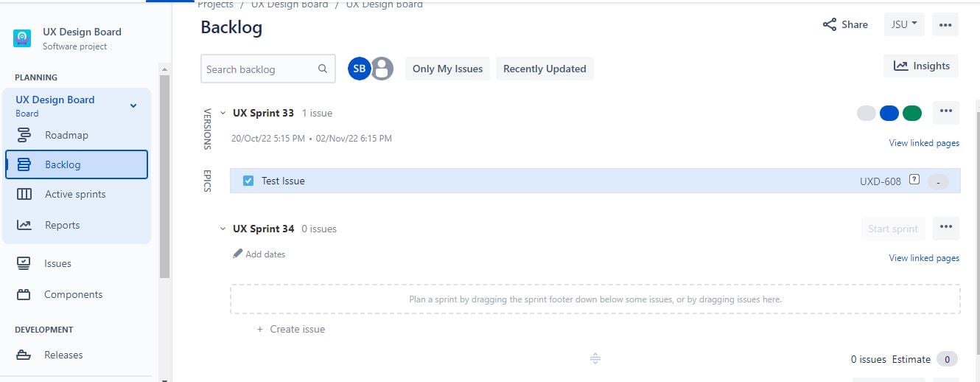Click the sprint footer drag handle icon
The height and width of the screenshot is (382, 980).
(595, 358)
